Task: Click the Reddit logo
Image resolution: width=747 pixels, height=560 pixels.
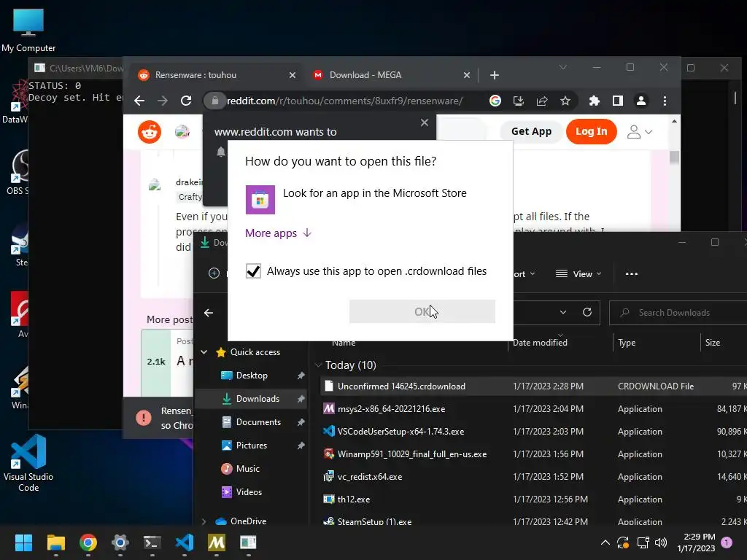Action: (x=150, y=131)
